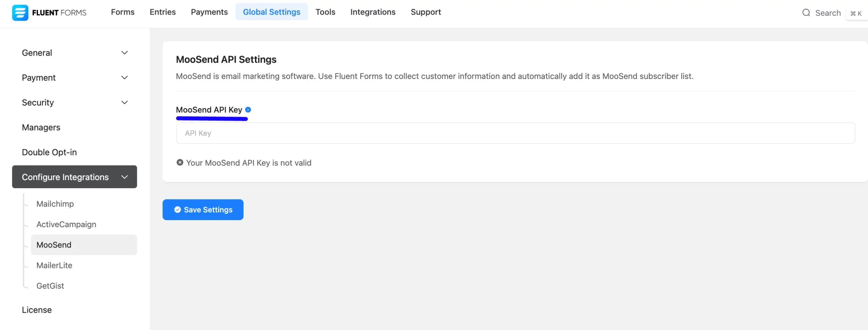Click the MooSend API Settings heading

226,59
